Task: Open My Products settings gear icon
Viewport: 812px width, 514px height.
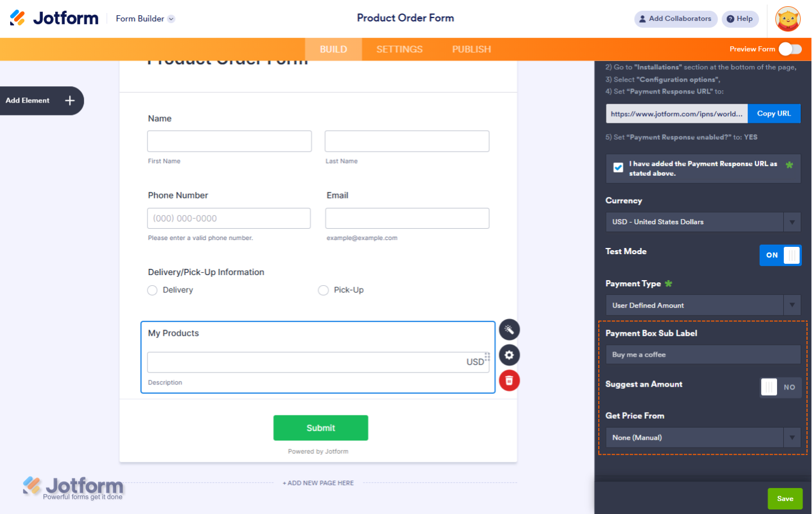Action: click(509, 355)
